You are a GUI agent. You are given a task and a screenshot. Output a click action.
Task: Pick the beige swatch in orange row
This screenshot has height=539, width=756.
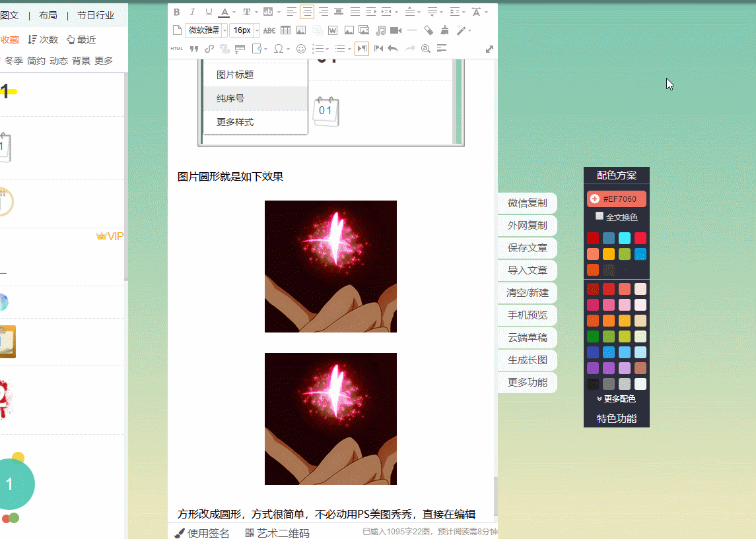640,321
